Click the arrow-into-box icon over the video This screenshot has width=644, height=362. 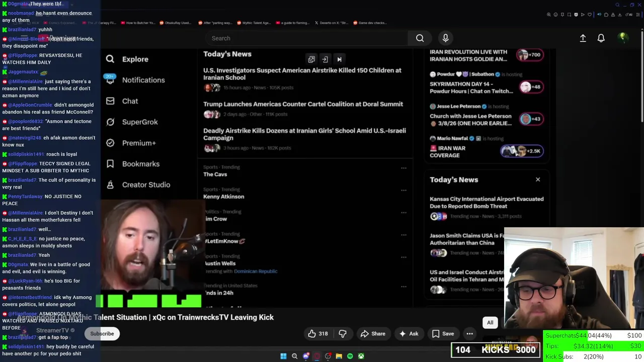click(325, 59)
